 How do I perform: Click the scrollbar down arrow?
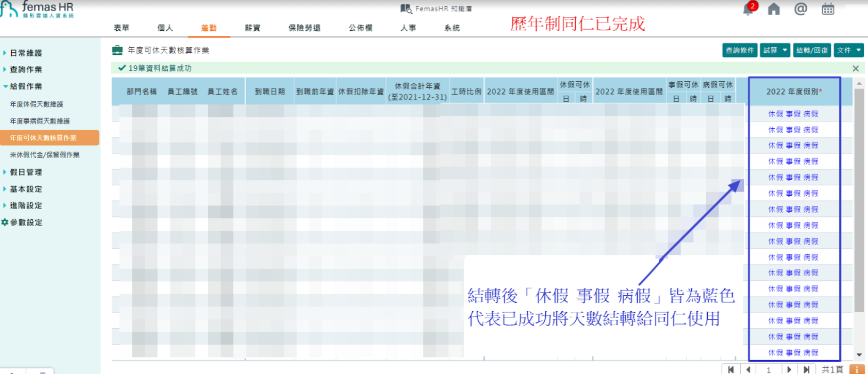(858, 355)
